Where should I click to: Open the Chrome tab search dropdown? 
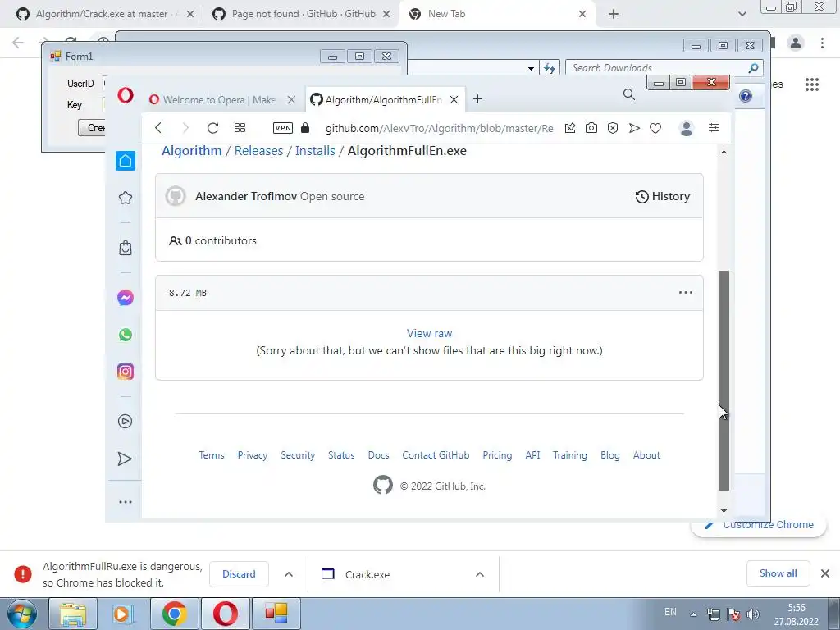[x=742, y=14]
